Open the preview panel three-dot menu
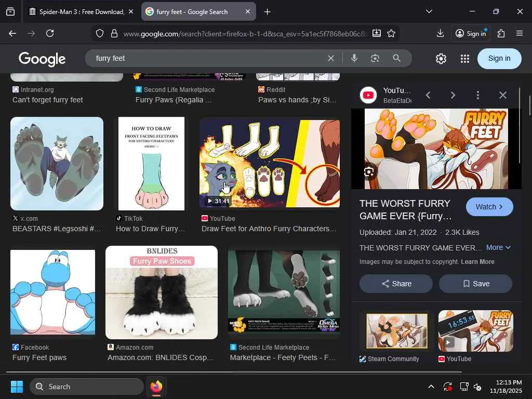Screen dimensions: 532x399 point(478,96)
